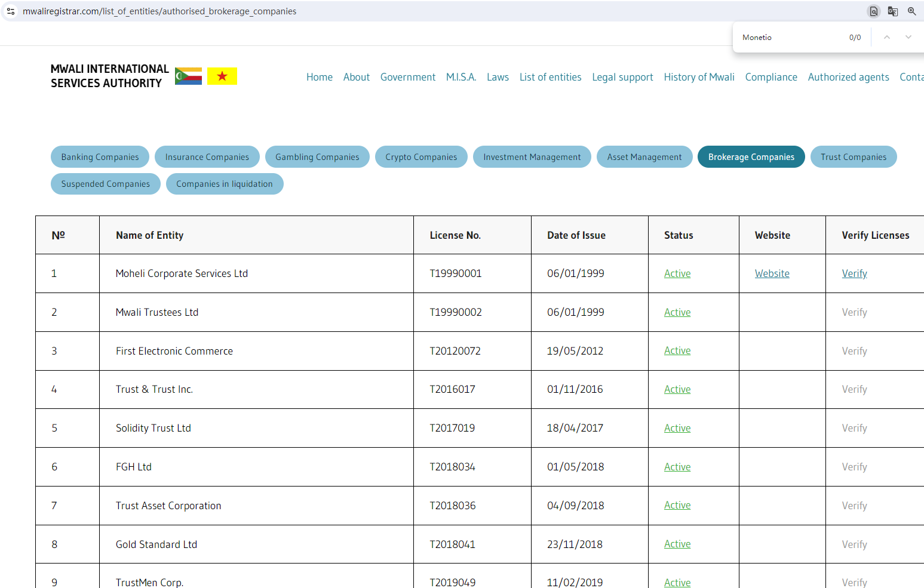Click the site information icon in address bar
The height and width of the screenshot is (588, 924).
click(11, 11)
